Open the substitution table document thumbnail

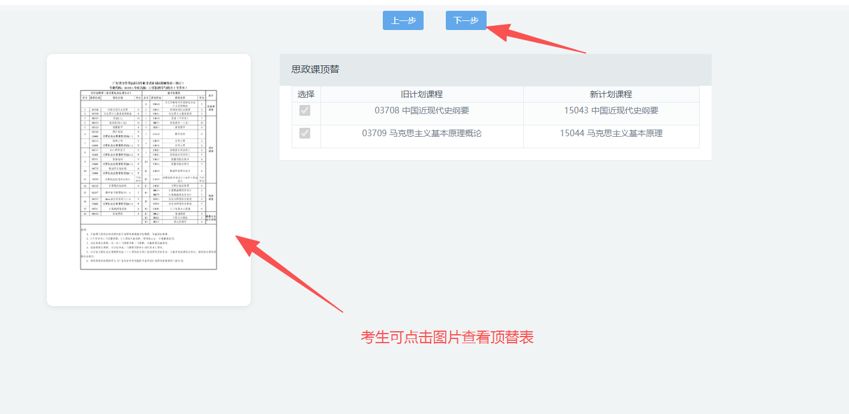149,180
